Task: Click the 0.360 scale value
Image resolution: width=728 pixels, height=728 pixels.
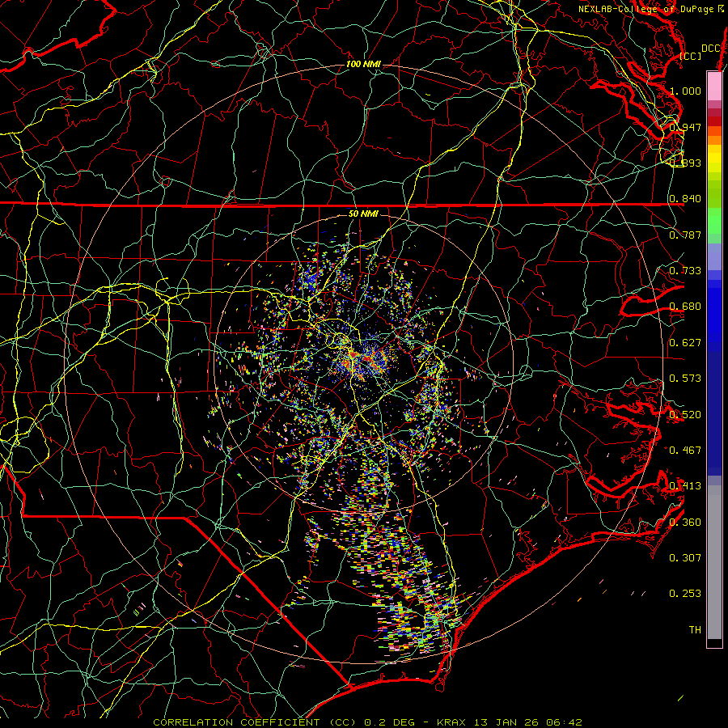Action: tap(685, 523)
